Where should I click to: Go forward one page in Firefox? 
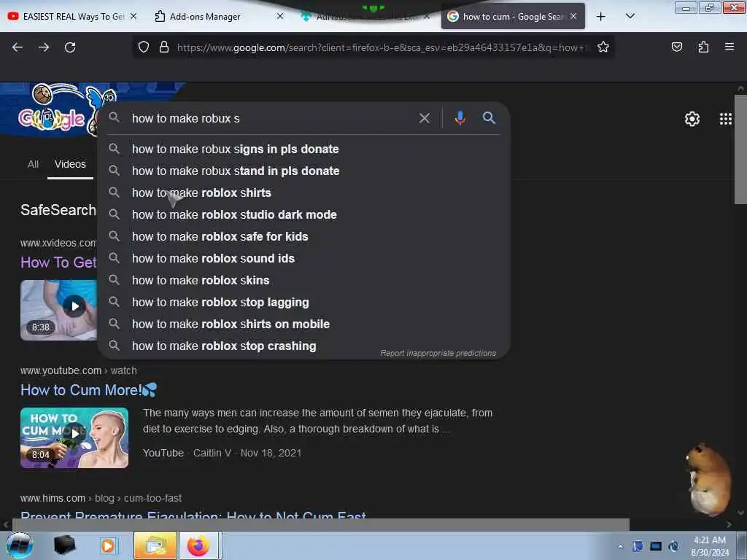point(44,47)
